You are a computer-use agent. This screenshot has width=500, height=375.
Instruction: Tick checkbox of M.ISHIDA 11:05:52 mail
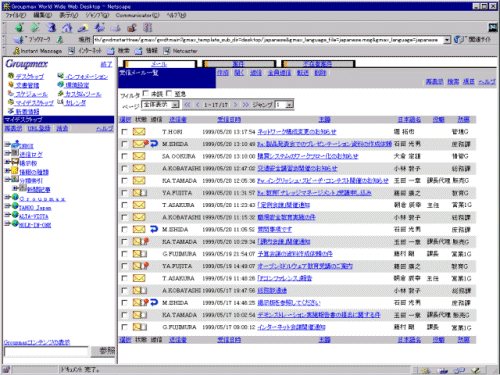124,230
